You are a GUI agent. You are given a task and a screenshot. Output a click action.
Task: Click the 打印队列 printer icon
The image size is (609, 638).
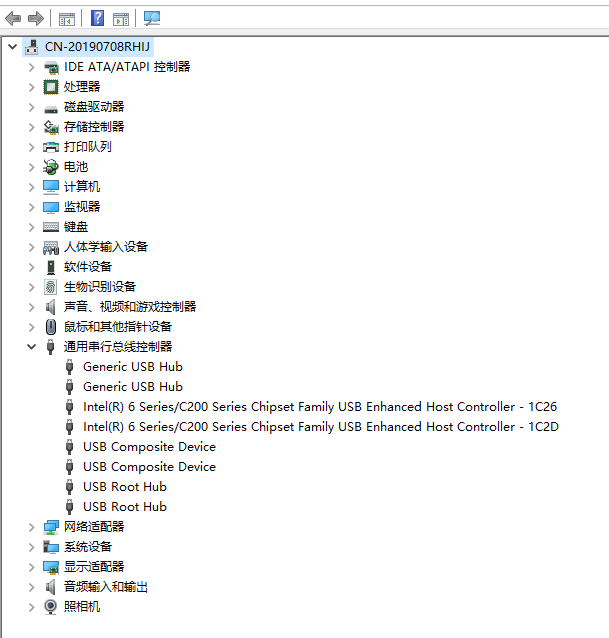(51, 147)
